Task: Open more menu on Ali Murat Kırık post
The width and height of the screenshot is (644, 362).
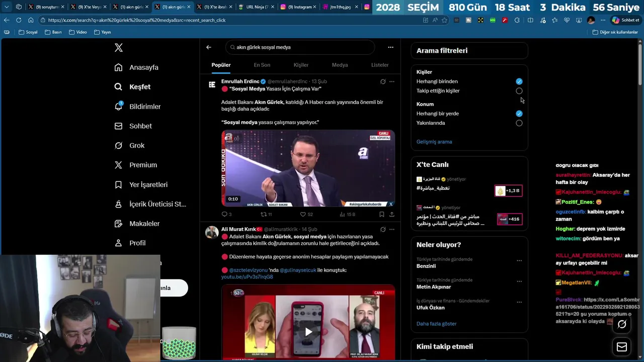Action: [392, 229]
